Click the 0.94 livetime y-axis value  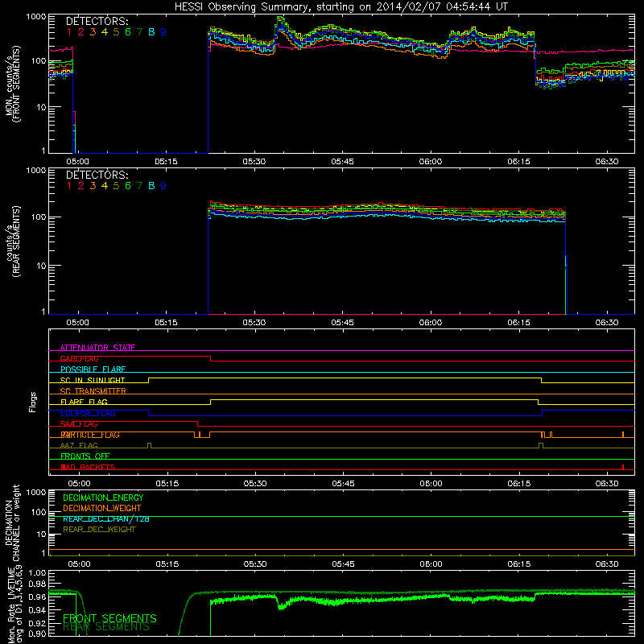click(38, 610)
